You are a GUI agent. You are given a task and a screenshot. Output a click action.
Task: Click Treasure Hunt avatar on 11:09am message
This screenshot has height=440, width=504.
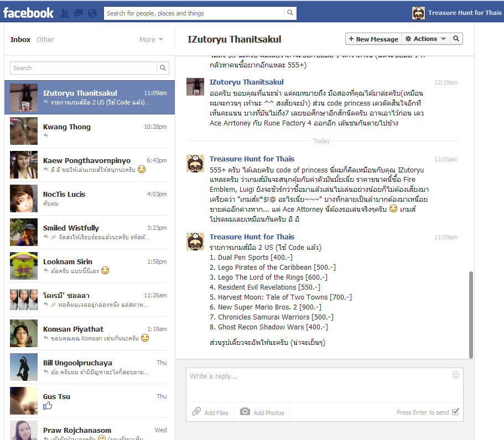[x=195, y=242]
